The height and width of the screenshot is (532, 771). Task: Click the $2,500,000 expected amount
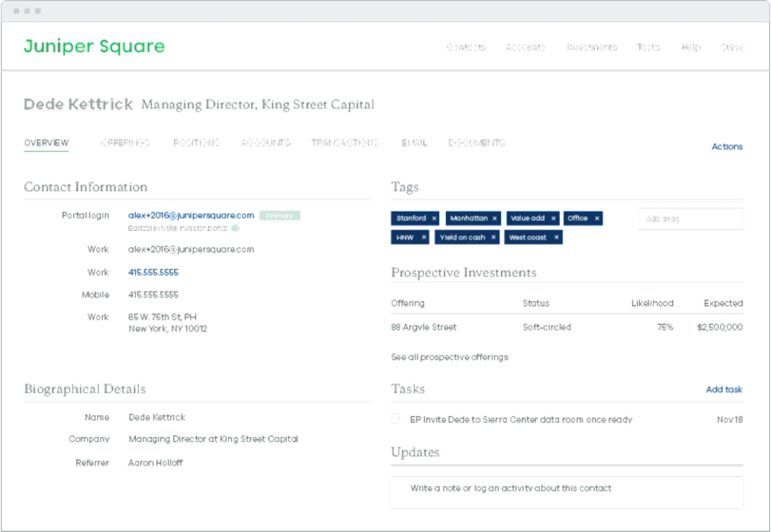coord(720,327)
